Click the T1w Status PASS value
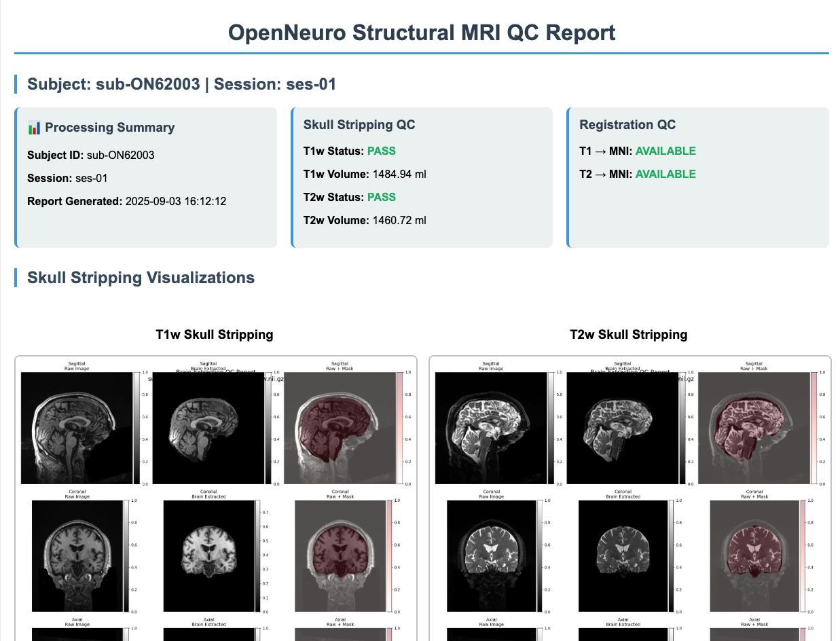 [x=382, y=151]
